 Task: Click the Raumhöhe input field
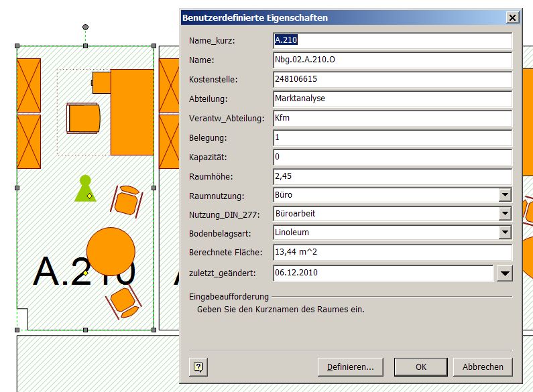point(392,176)
